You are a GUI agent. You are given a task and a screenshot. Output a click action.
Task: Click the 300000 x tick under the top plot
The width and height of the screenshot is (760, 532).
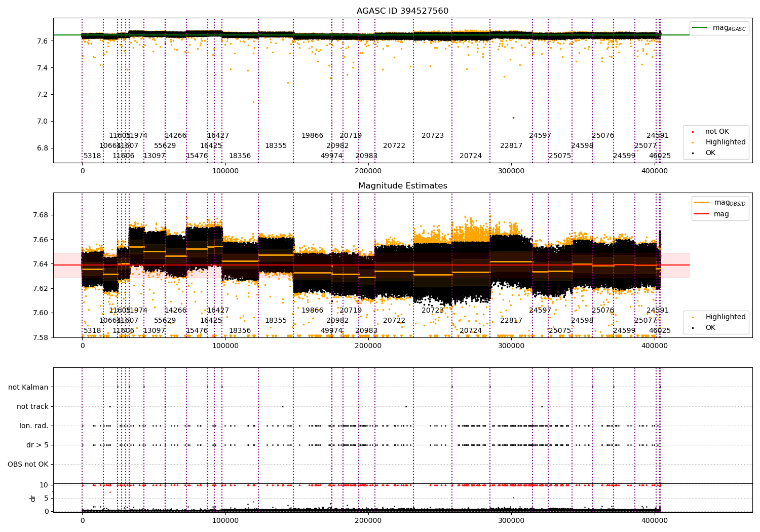(x=511, y=171)
